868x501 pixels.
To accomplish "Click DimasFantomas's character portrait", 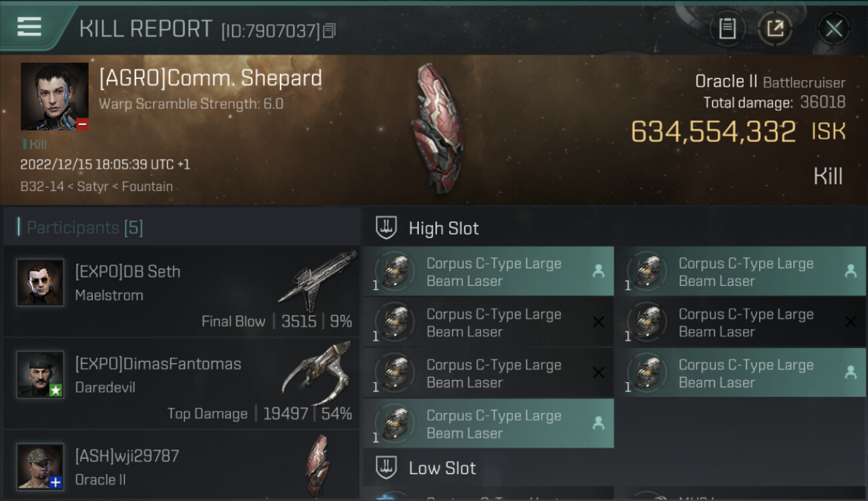I will pos(40,375).
